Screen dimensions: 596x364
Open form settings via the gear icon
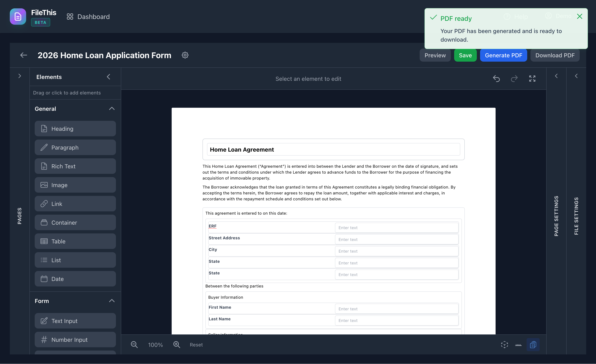point(185,55)
